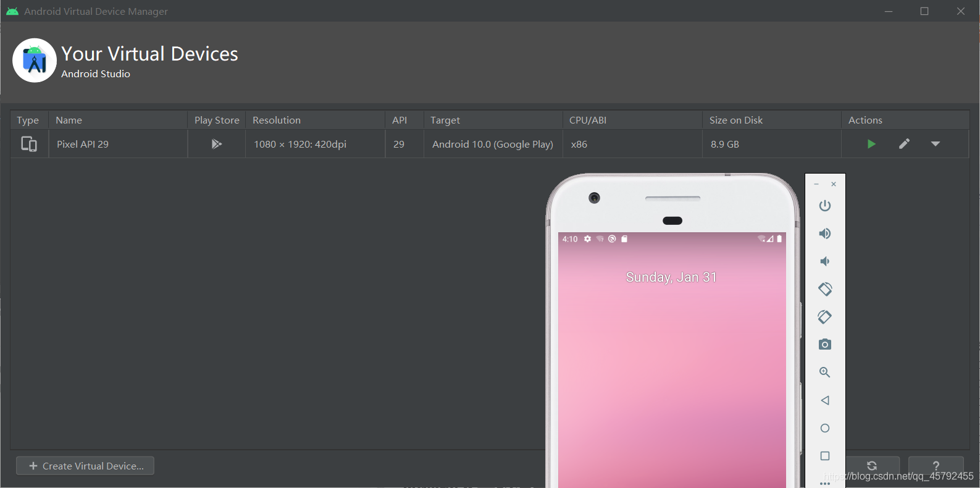
Task: Click emulator volume down icon
Action: click(825, 261)
